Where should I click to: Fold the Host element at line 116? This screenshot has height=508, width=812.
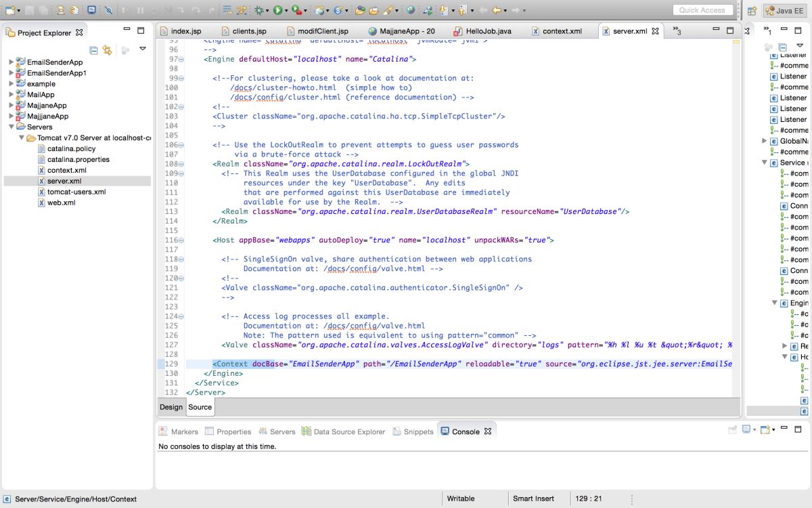point(181,240)
